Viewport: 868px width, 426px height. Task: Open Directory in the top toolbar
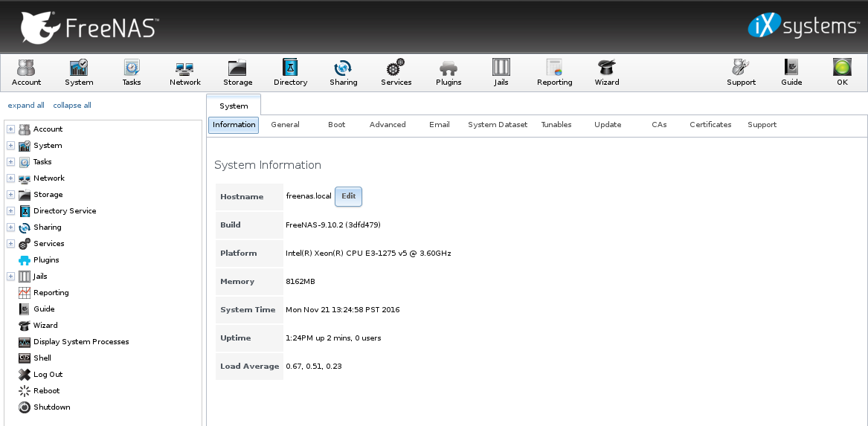pyautogui.click(x=290, y=72)
